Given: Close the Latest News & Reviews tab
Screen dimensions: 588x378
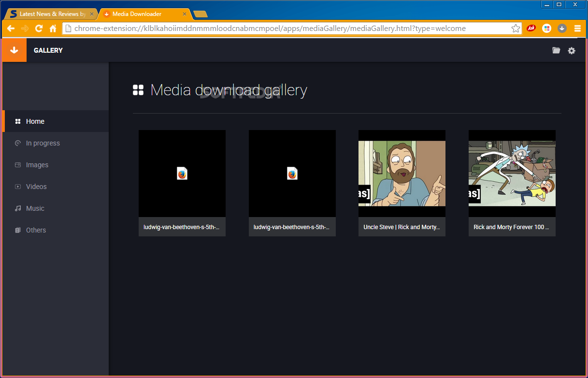Looking at the screenshot, I should pyautogui.click(x=92, y=14).
